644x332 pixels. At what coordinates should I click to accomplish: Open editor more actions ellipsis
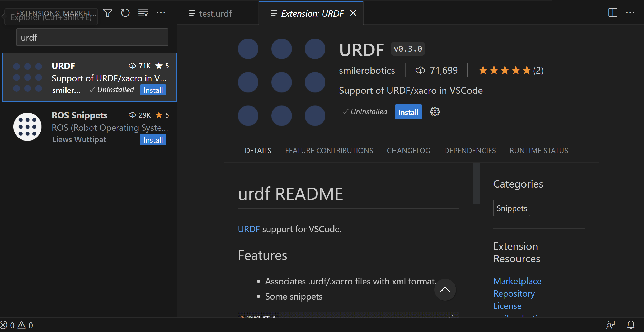630,13
